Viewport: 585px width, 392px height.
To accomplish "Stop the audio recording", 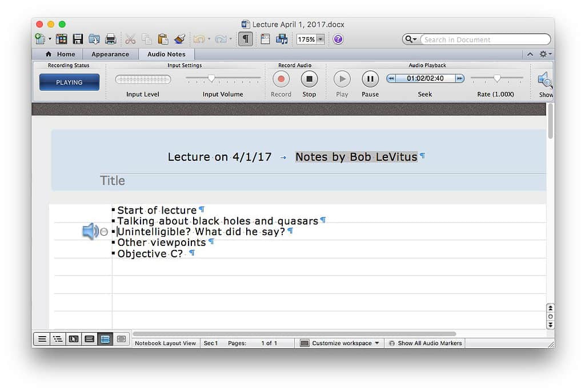I will point(309,79).
